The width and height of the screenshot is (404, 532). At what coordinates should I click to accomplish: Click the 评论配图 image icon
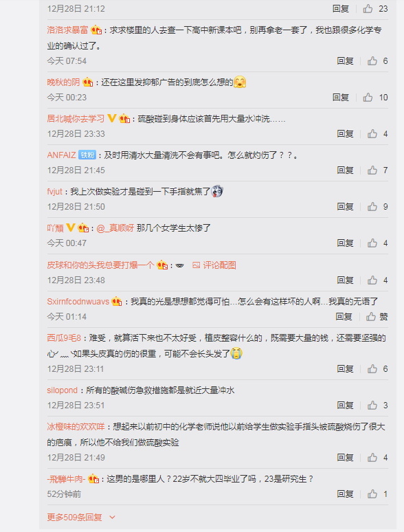point(196,265)
